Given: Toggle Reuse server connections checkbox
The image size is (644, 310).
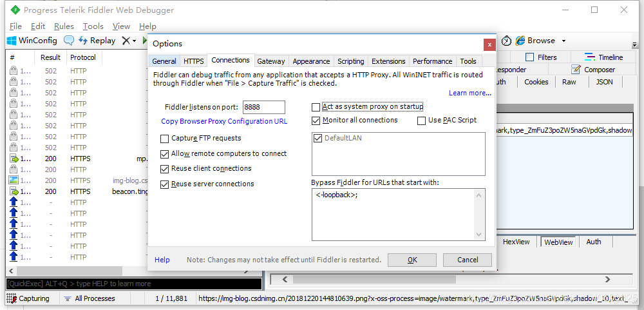Looking at the screenshot, I should (x=164, y=184).
